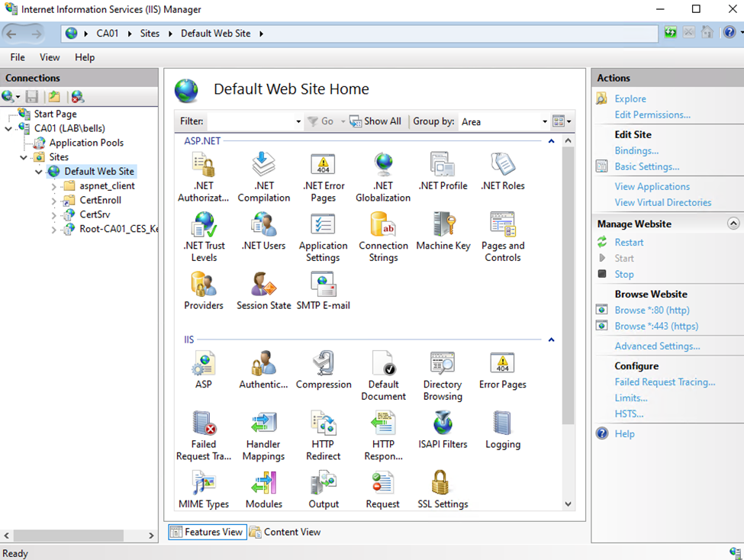
Task: Collapse the Manage Website section
Action: tap(733, 224)
